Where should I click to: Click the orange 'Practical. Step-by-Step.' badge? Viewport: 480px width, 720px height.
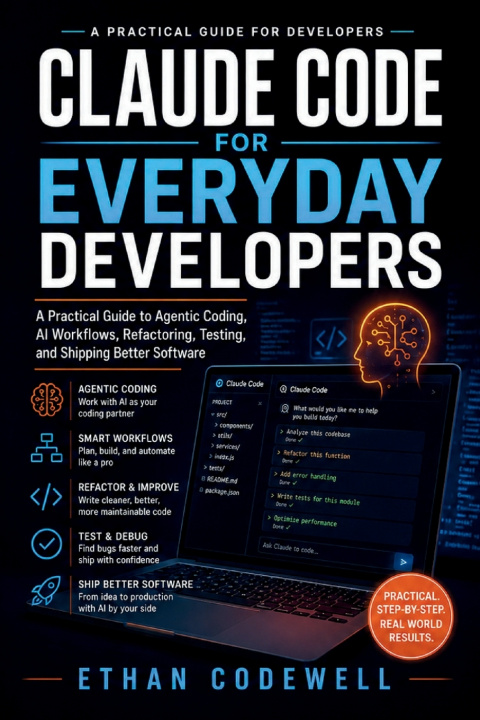410,617
